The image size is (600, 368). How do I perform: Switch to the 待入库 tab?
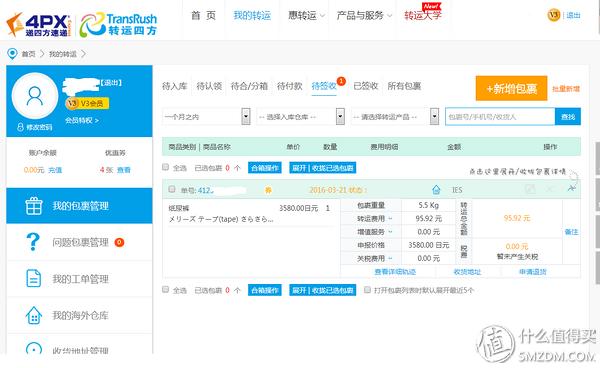[x=174, y=86]
